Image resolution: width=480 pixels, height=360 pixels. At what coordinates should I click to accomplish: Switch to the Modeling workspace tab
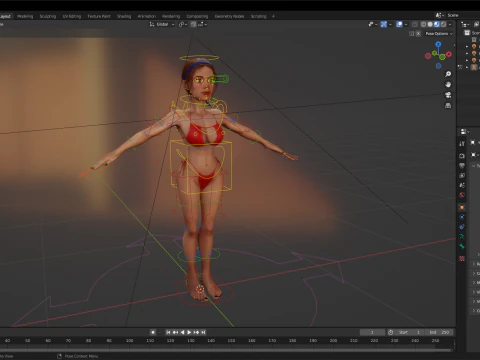[25, 16]
